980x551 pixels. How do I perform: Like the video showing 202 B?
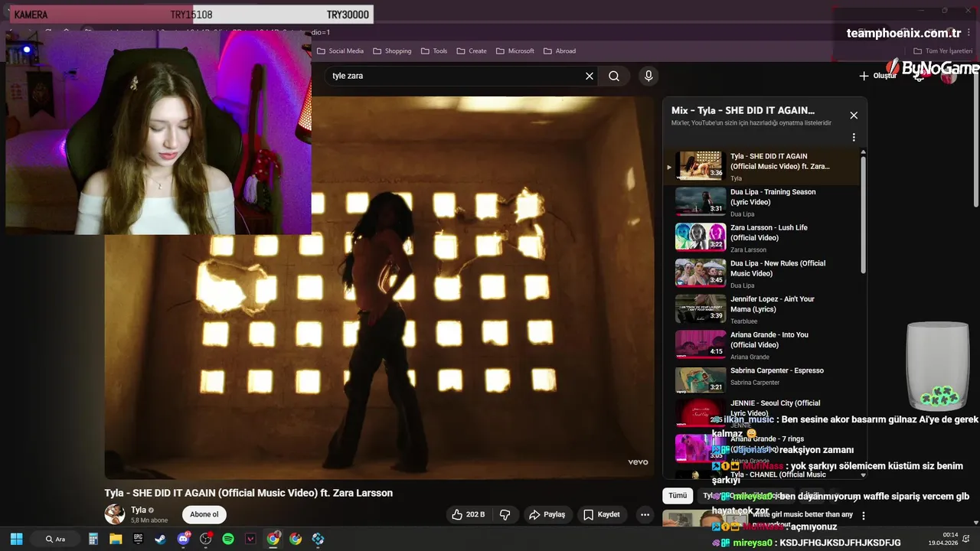click(x=469, y=514)
